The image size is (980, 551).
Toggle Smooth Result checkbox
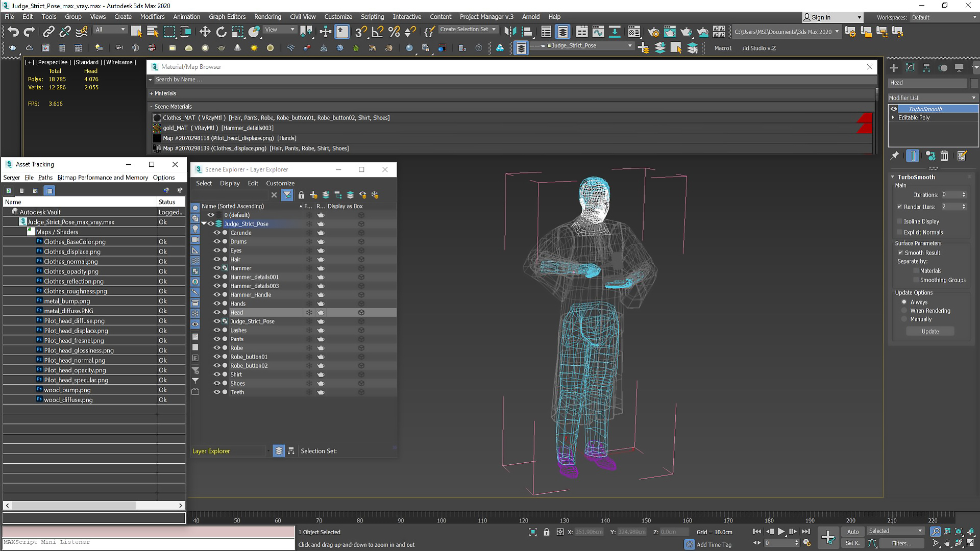click(900, 253)
